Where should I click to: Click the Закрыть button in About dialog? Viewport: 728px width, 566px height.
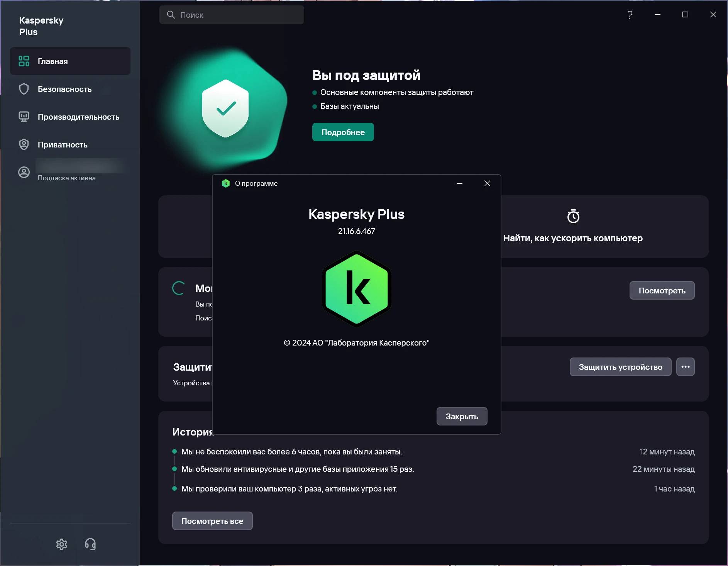pos(462,416)
